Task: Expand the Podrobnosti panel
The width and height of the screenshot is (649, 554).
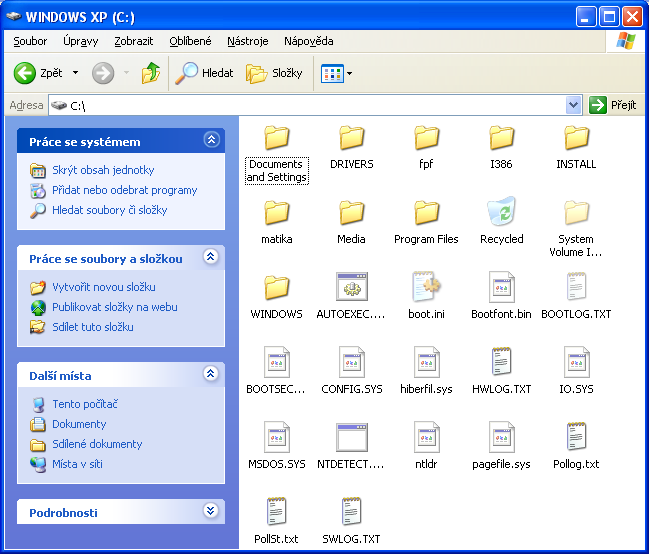Action: [211, 511]
